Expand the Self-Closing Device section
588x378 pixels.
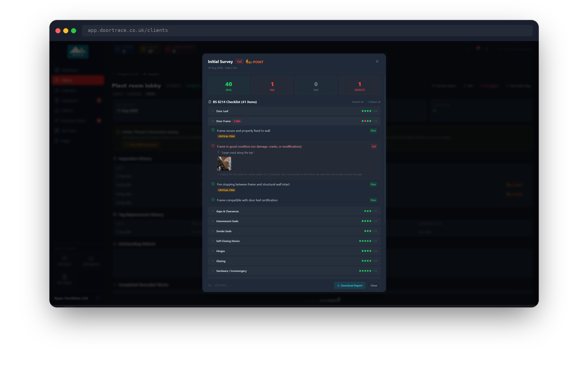[294, 241]
